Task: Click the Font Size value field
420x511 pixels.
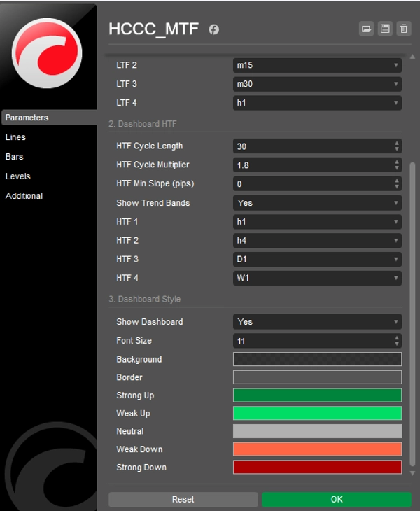Action: [x=311, y=341]
